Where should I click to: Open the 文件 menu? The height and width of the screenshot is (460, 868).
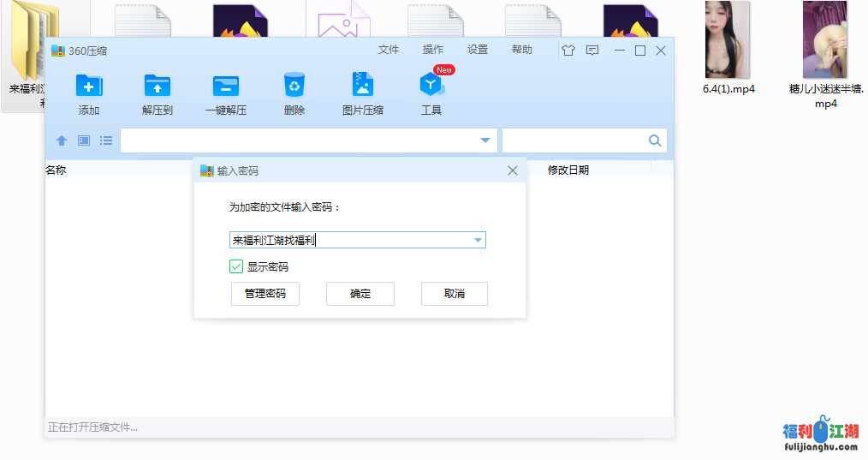coord(389,50)
